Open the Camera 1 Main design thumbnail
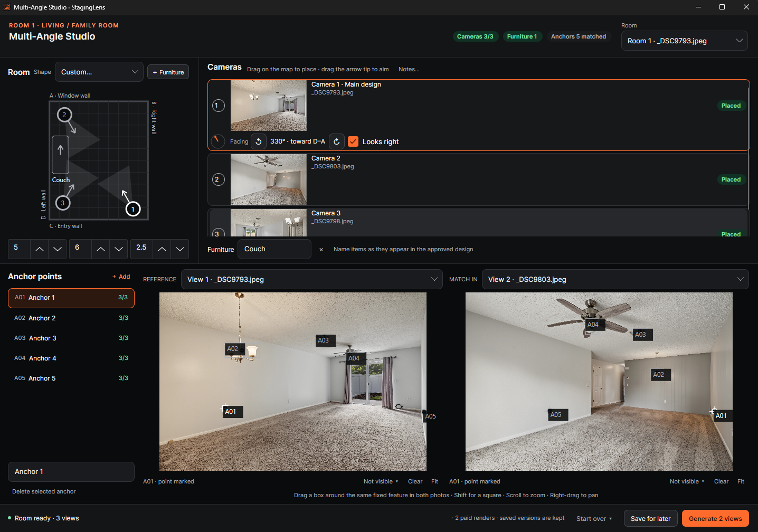758x532 pixels. click(x=269, y=106)
